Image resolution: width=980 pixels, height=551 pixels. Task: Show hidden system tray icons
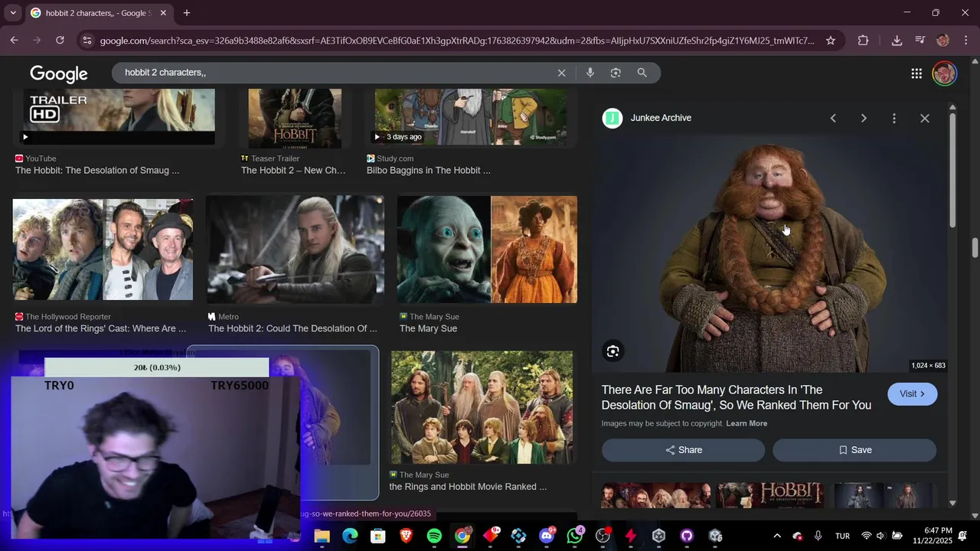click(777, 536)
